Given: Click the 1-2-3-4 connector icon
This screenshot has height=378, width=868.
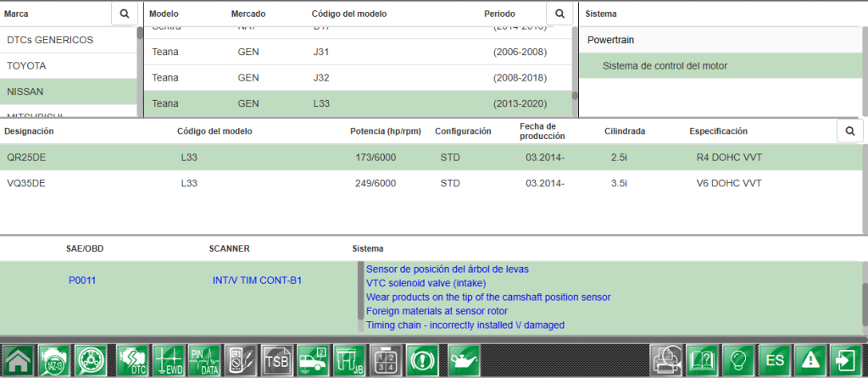Looking at the screenshot, I should tap(386, 360).
